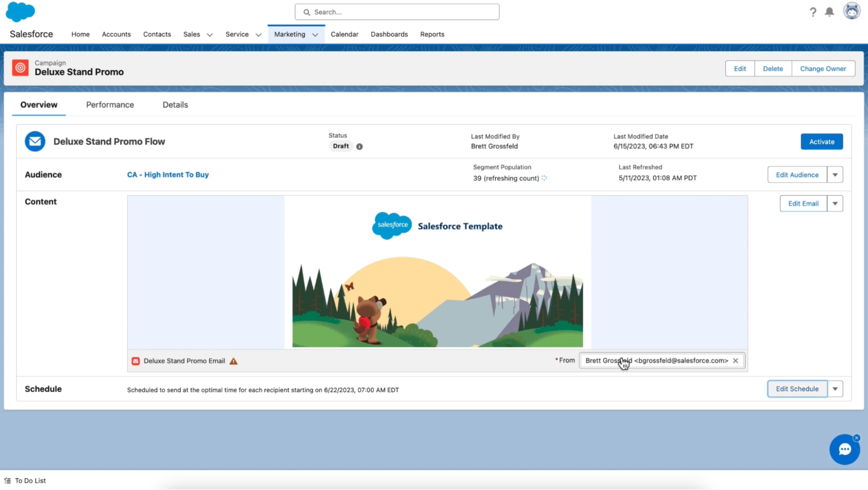Image resolution: width=868 pixels, height=490 pixels.
Task: Switch to the Details tab
Action: coord(175,105)
